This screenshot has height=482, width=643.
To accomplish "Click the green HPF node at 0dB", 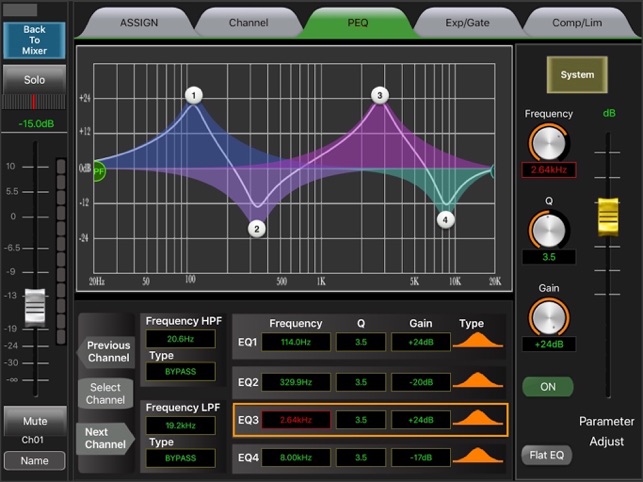I will (99, 171).
